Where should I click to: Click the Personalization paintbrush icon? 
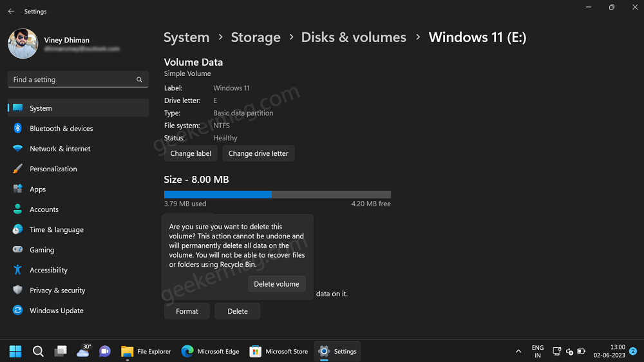(17, 169)
